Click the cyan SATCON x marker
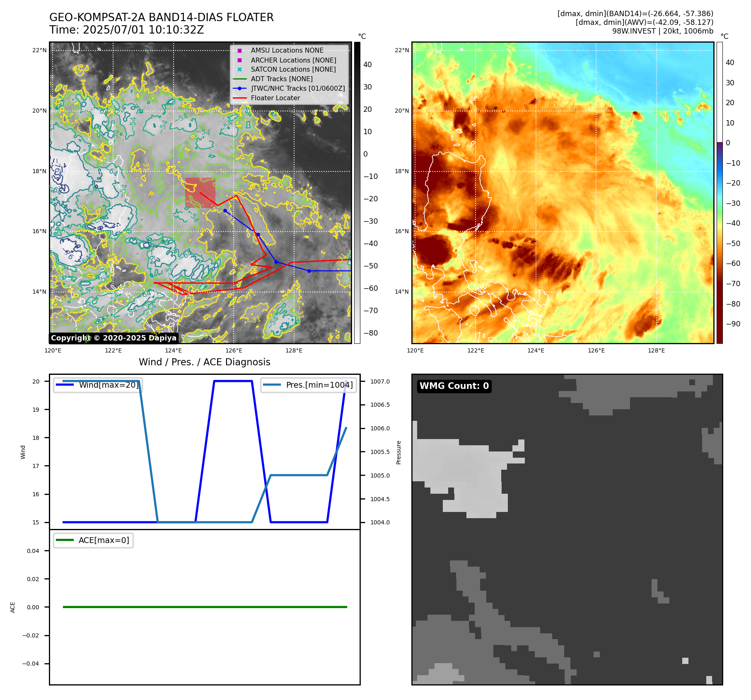Image resolution: width=751 pixels, height=700 pixels. [x=239, y=70]
